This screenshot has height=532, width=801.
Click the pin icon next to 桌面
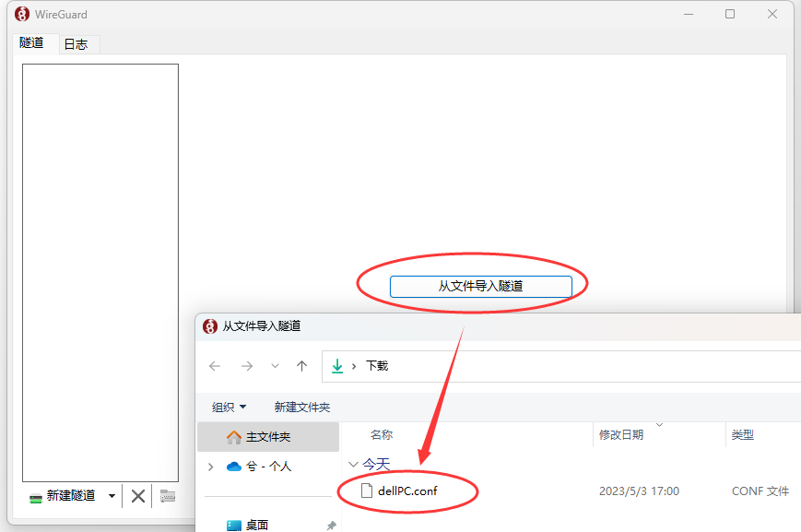pos(331,526)
